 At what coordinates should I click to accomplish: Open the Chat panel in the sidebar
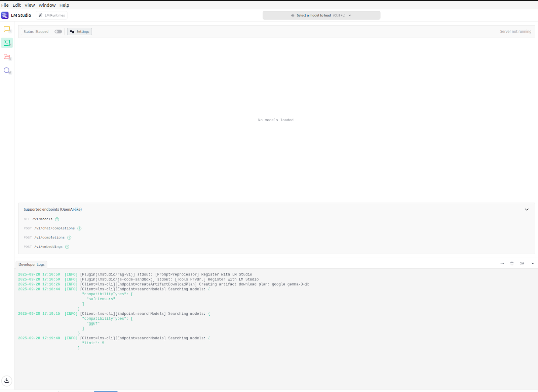7,29
